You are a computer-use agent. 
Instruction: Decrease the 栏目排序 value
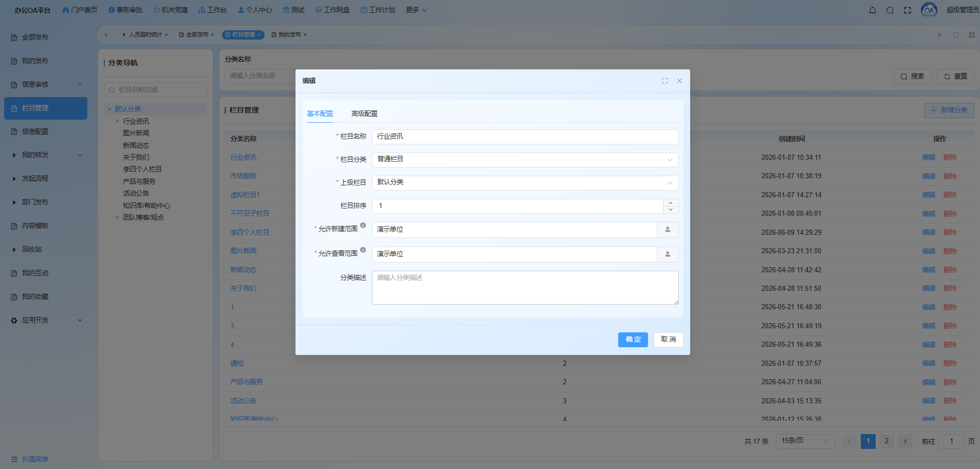pyautogui.click(x=671, y=210)
